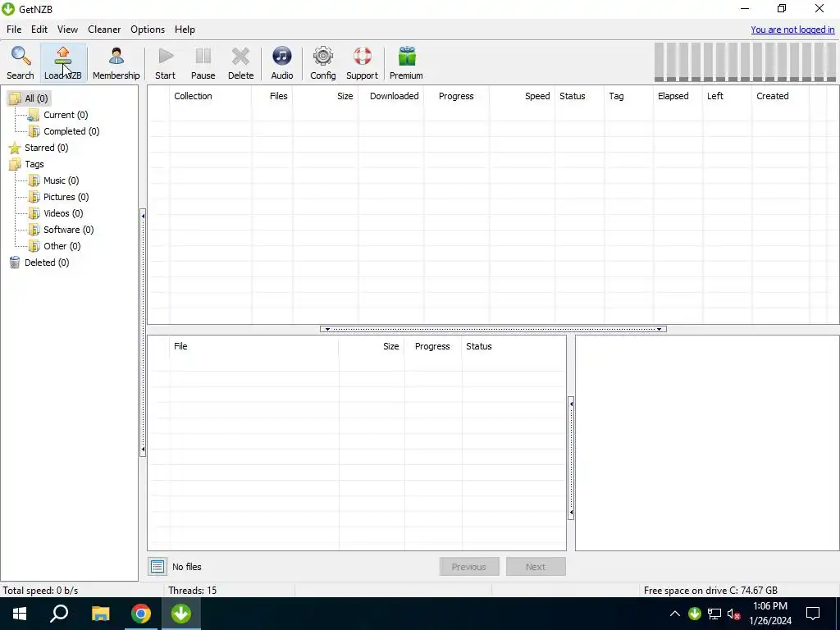
Task: Open the Edit menu
Action: 39,30
